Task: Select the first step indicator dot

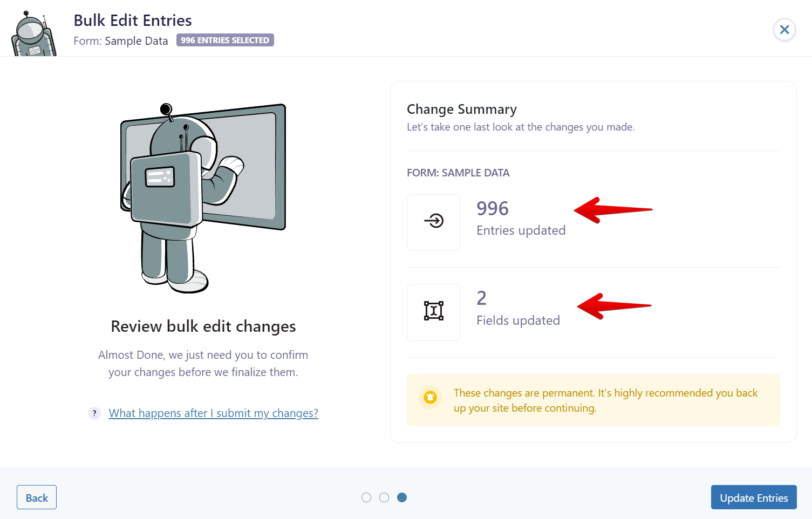Action: (x=366, y=497)
